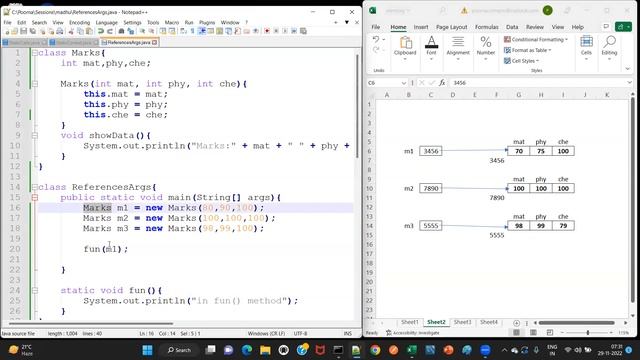
Task: Collapse the Marks constructor fold marker
Action: tap(35, 84)
